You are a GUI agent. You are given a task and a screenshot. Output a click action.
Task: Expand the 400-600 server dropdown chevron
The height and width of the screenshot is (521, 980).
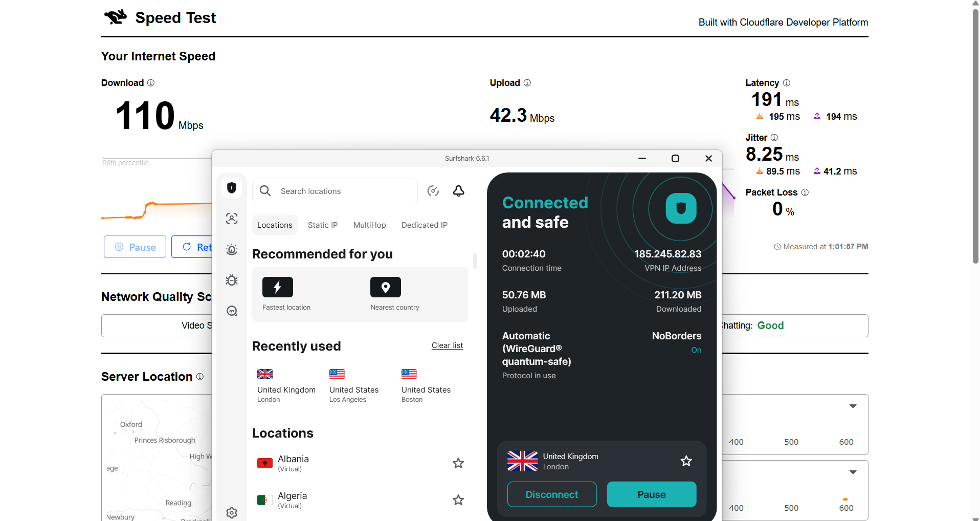pyautogui.click(x=853, y=406)
